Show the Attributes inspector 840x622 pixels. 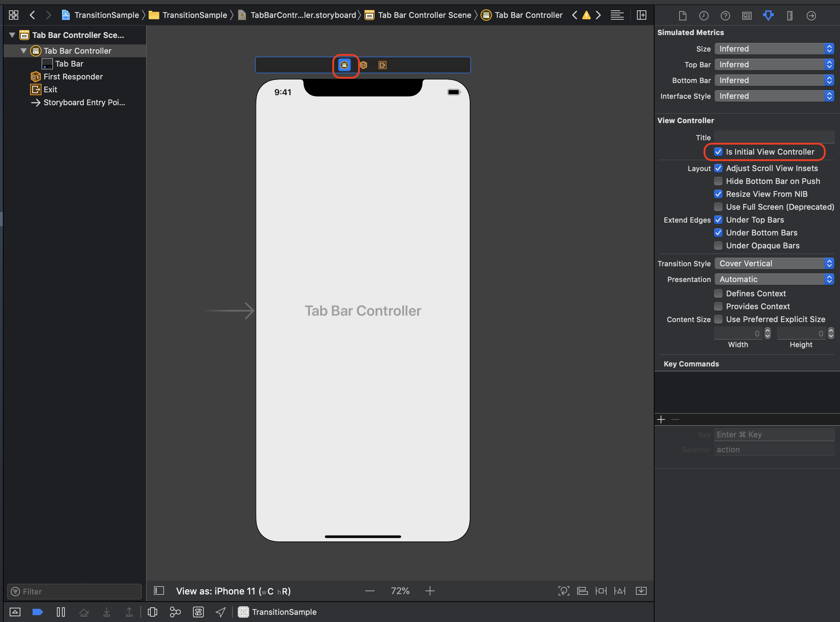(768, 15)
